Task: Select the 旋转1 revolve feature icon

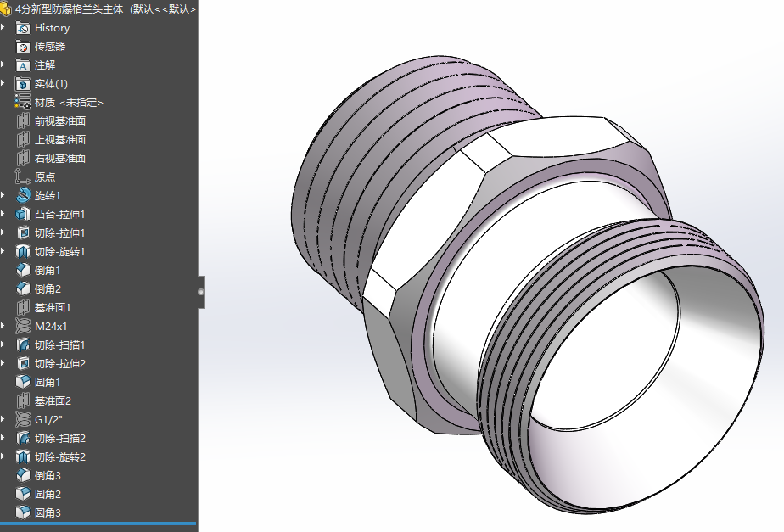Action: pos(23,195)
